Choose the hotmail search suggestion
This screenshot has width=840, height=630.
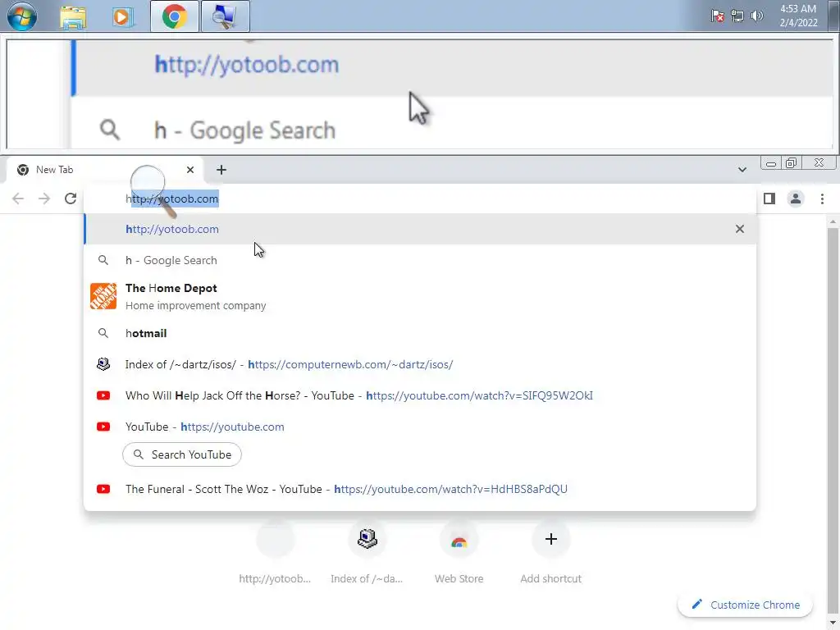pyautogui.click(x=420, y=333)
